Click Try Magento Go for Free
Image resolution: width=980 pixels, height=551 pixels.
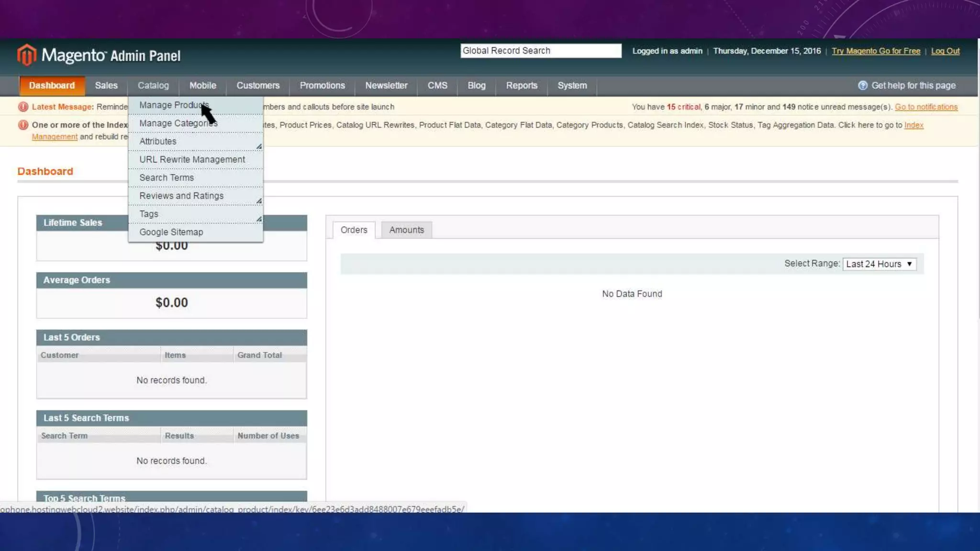pos(875,51)
